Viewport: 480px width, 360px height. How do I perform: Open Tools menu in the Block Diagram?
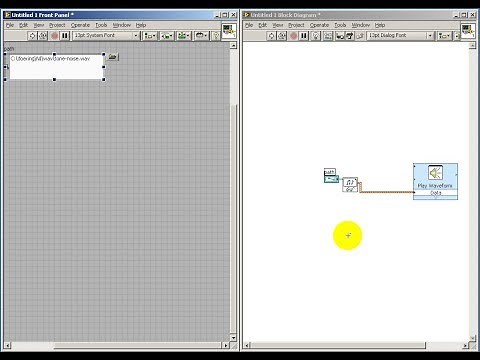(340, 25)
